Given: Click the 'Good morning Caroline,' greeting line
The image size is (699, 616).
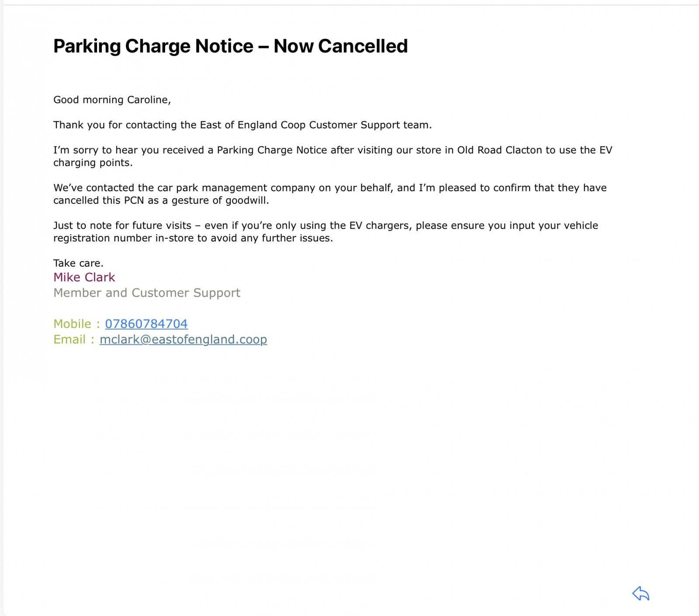Looking at the screenshot, I should [112, 100].
